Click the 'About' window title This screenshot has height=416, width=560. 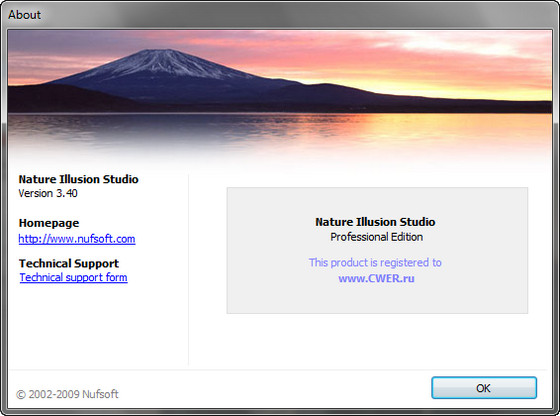click(x=24, y=15)
